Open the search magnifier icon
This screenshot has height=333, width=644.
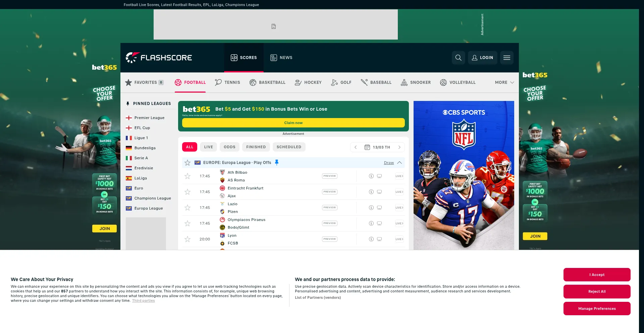458,58
